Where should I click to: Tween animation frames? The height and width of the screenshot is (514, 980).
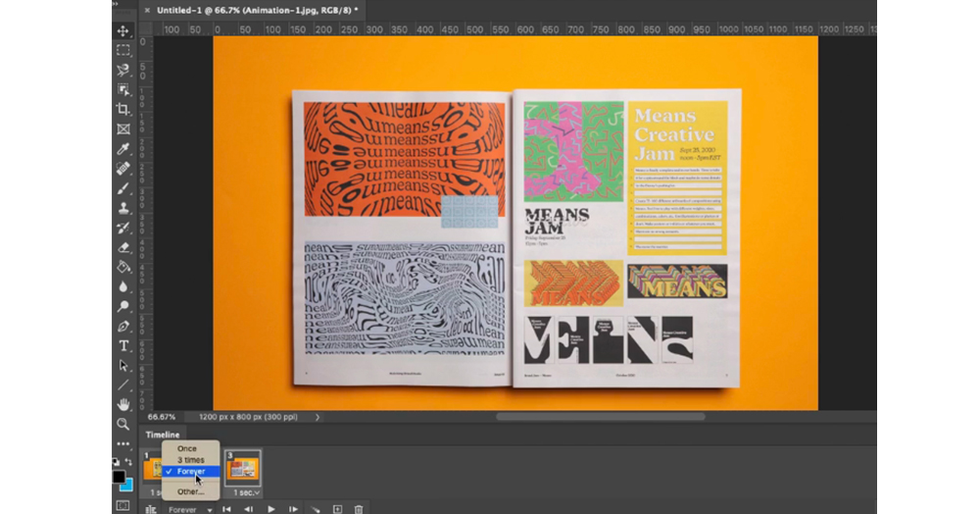[x=316, y=510]
